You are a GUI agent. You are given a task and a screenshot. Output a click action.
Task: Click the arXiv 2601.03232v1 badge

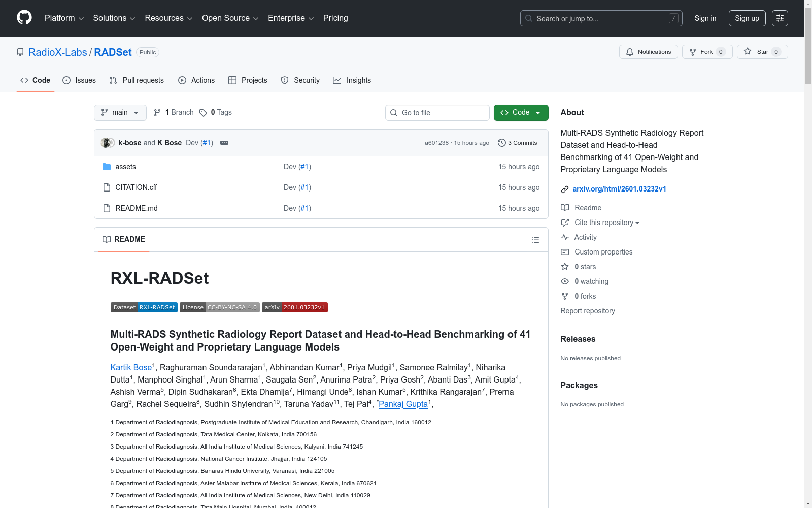(x=295, y=307)
